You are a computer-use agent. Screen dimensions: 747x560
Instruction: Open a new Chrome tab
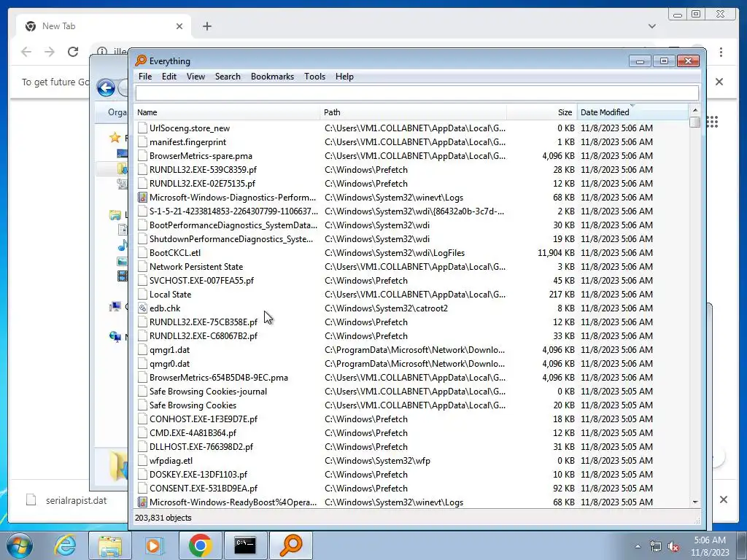(206, 26)
